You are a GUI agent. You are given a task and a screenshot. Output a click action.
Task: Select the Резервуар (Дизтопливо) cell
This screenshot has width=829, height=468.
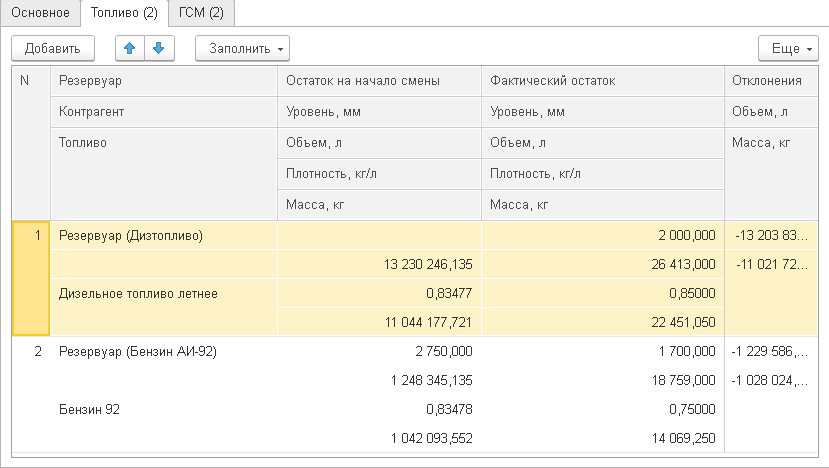(131, 236)
